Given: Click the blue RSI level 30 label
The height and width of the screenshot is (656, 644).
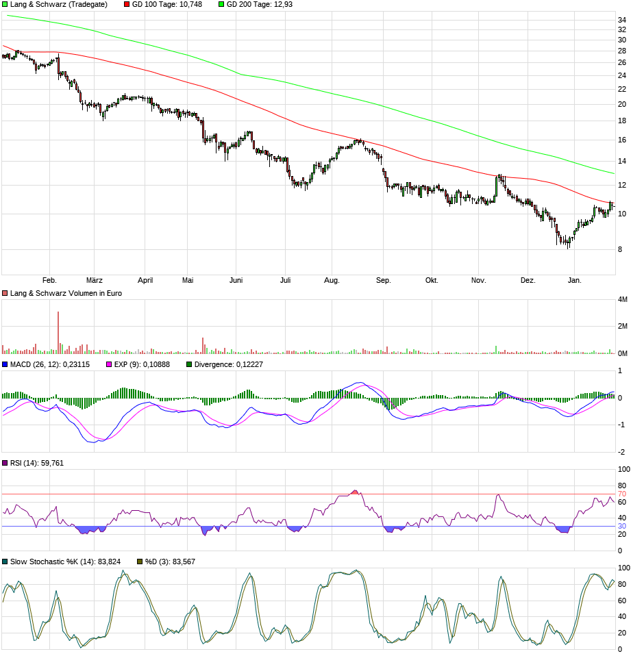Looking at the screenshot, I should pos(622,527).
